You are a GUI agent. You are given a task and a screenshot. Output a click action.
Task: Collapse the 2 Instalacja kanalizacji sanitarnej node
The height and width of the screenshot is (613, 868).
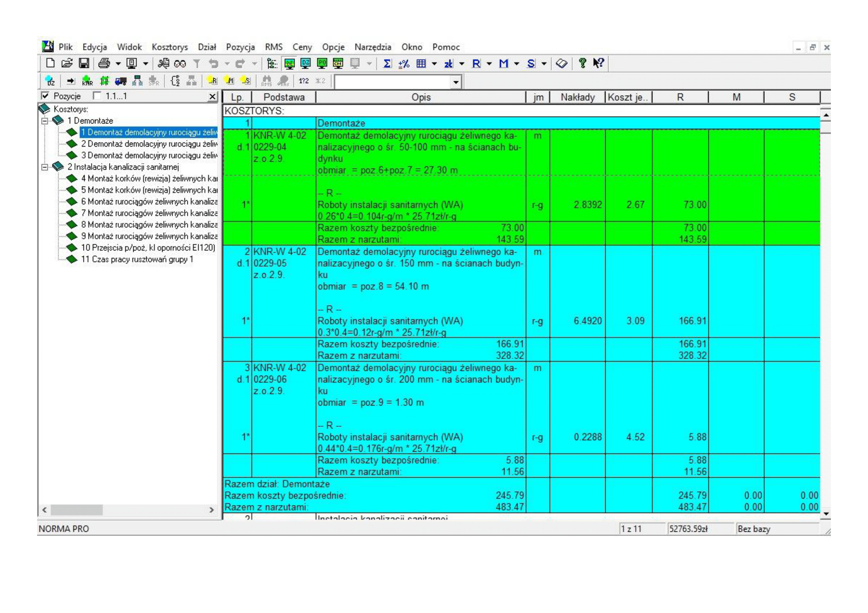click(45, 167)
